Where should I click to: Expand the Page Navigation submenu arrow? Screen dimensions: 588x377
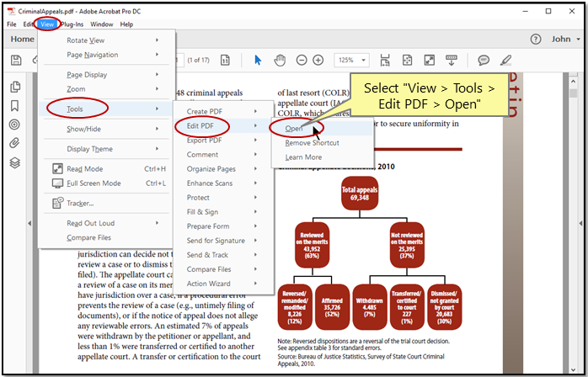pyautogui.click(x=158, y=55)
